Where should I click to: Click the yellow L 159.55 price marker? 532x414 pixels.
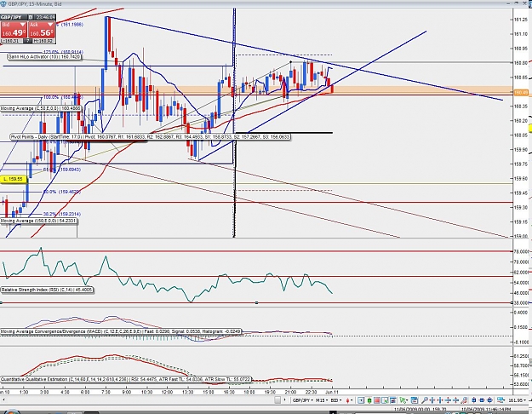[x=14, y=179]
